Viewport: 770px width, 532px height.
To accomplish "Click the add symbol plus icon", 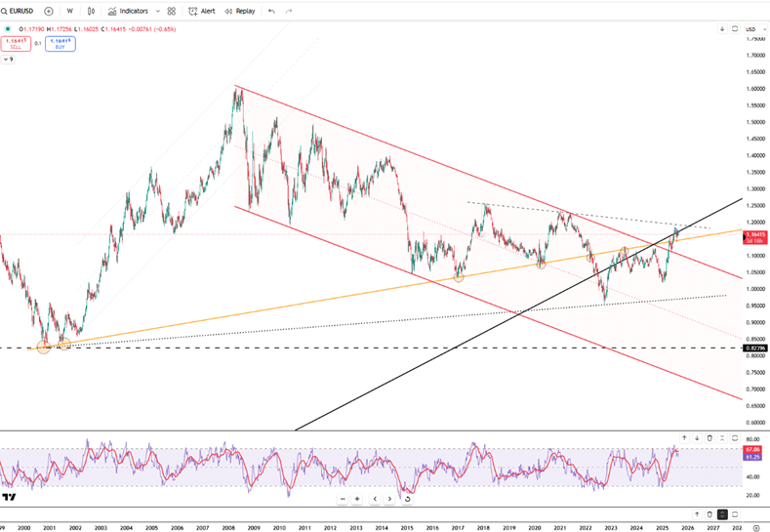I will 49,11.
